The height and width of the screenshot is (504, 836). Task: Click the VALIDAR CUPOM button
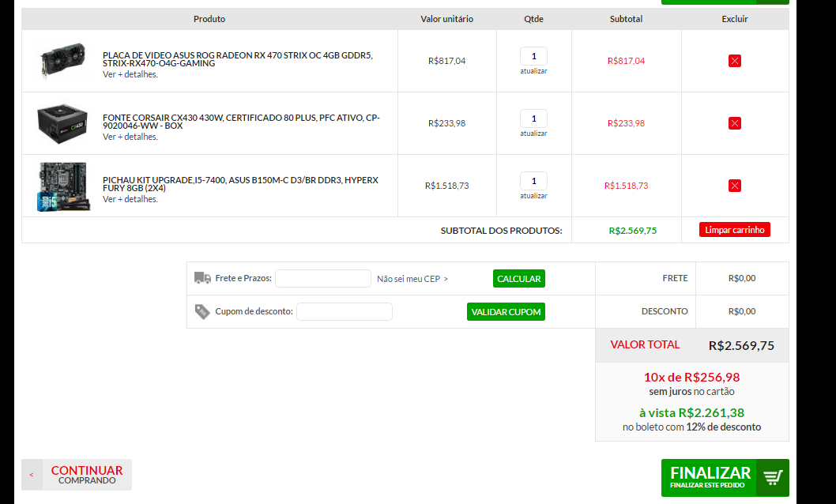coord(506,312)
